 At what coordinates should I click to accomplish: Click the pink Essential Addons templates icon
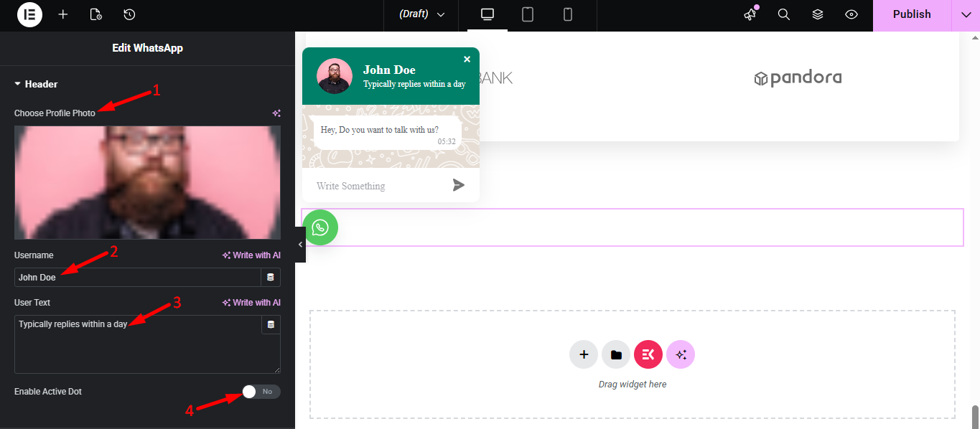(x=648, y=354)
